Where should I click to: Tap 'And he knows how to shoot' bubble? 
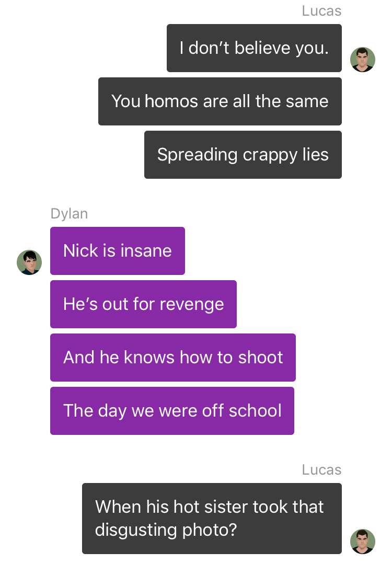172,358
